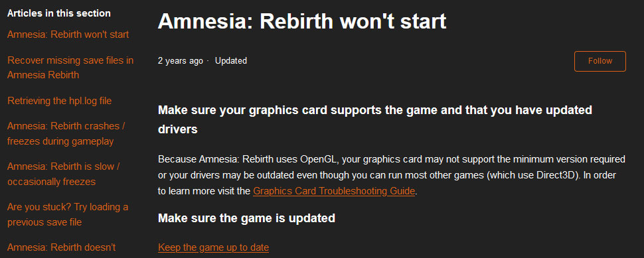Click the main article title heading
Viewport: 644px width, 258px height.
click(x=302, y=21)
